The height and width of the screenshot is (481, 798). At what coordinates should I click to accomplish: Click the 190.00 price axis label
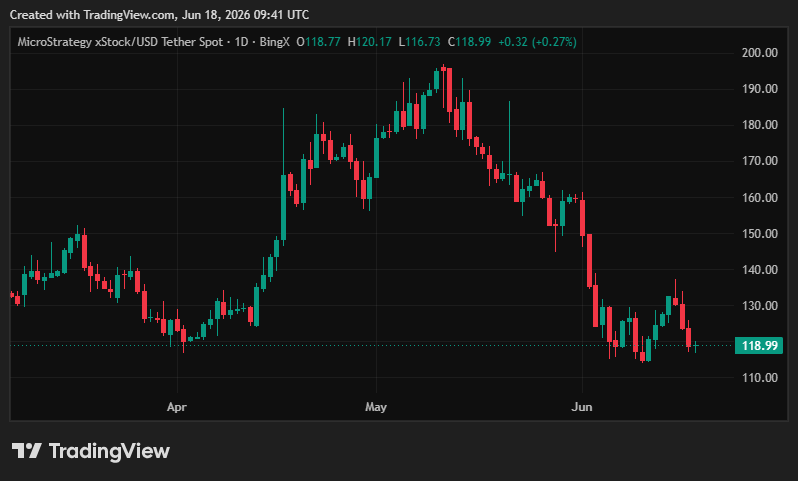760,89
